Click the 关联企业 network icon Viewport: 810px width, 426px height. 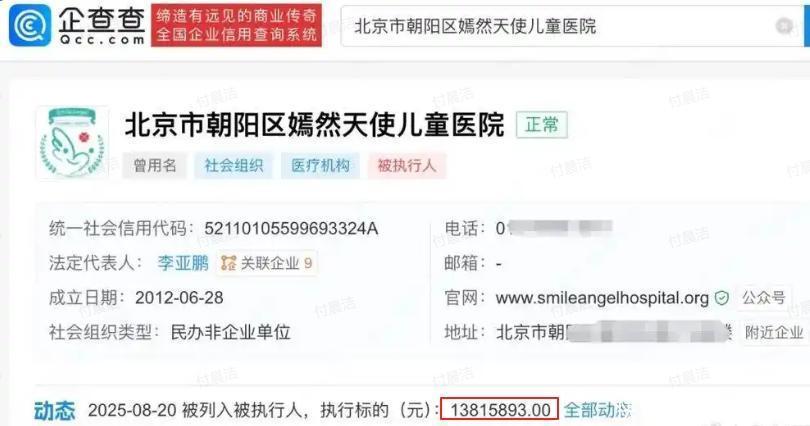point(228,263)
